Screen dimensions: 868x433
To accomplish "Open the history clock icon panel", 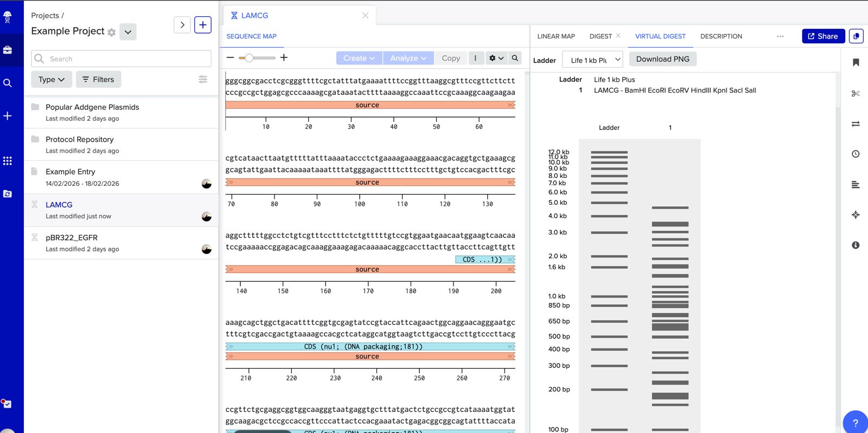I will click(x=856, y=154).
